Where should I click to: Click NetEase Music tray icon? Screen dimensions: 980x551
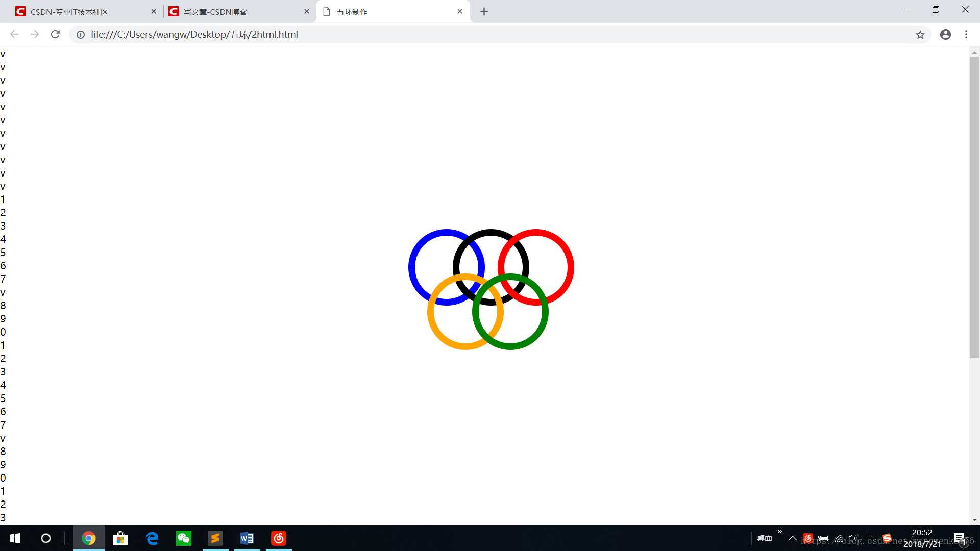[808, 538]
